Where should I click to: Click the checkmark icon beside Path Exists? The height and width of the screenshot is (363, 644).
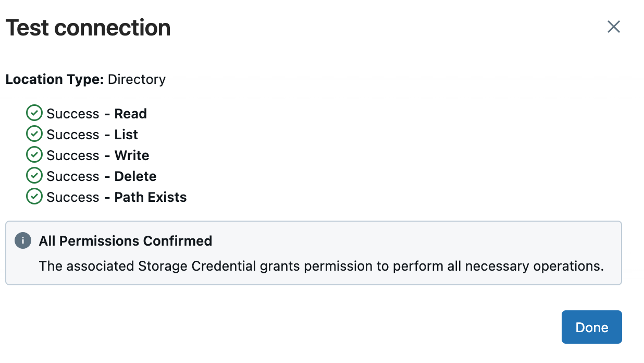tap(34, 196)
